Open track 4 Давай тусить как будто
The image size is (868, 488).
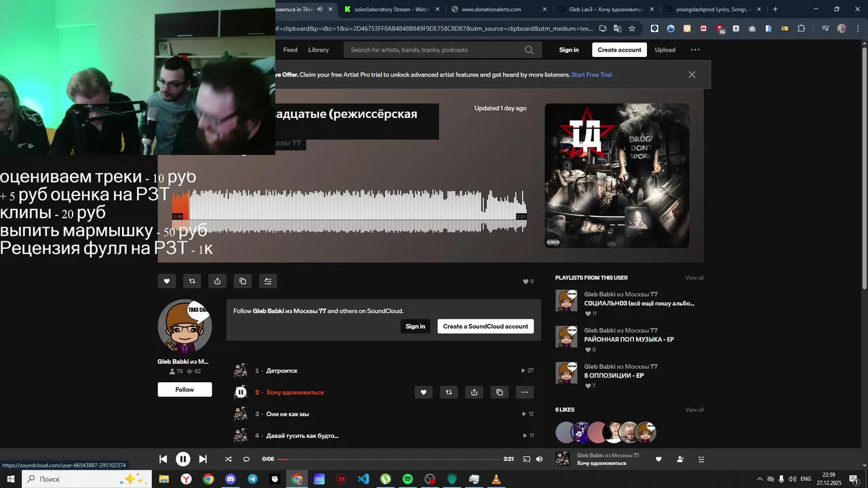point(302,436)
